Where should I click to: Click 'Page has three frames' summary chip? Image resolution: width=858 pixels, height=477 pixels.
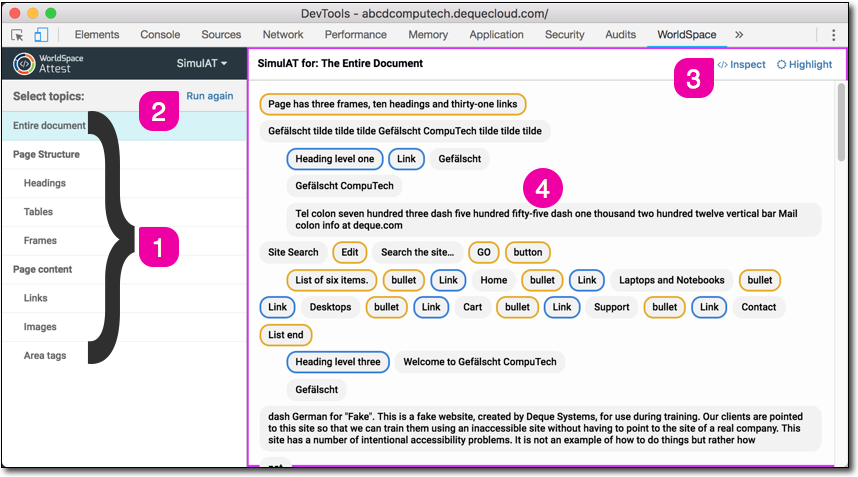click(x=392, y=104)
